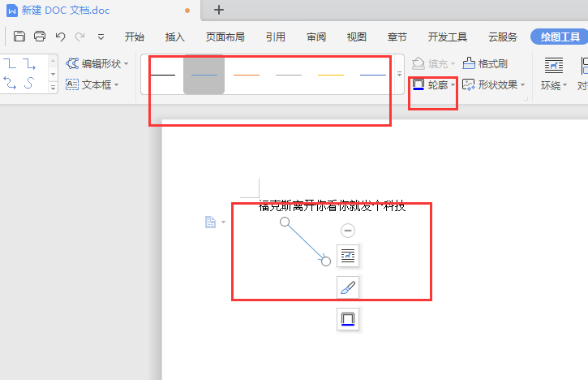This screenshot has height=380, width=588.
Task: Click the Save icon in quick toolbar
Action: pyautogui.click(x=19, y=37)
